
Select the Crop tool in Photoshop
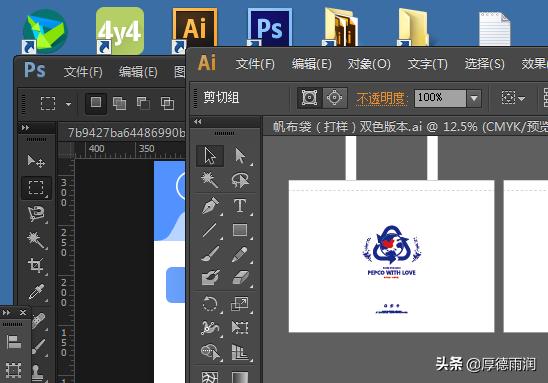[x=36, y=266]
